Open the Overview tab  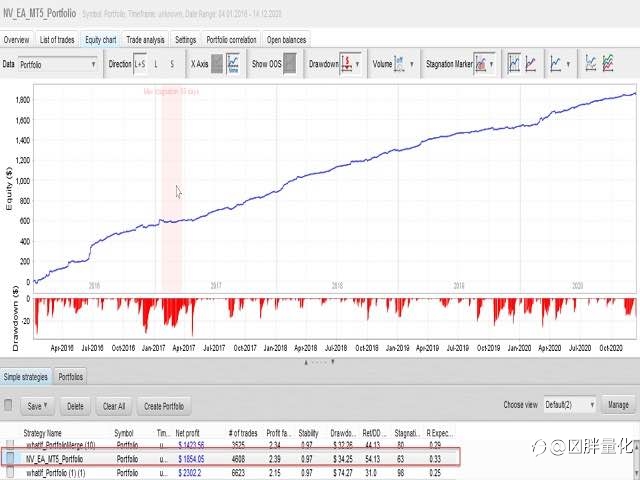pos(16,40)
